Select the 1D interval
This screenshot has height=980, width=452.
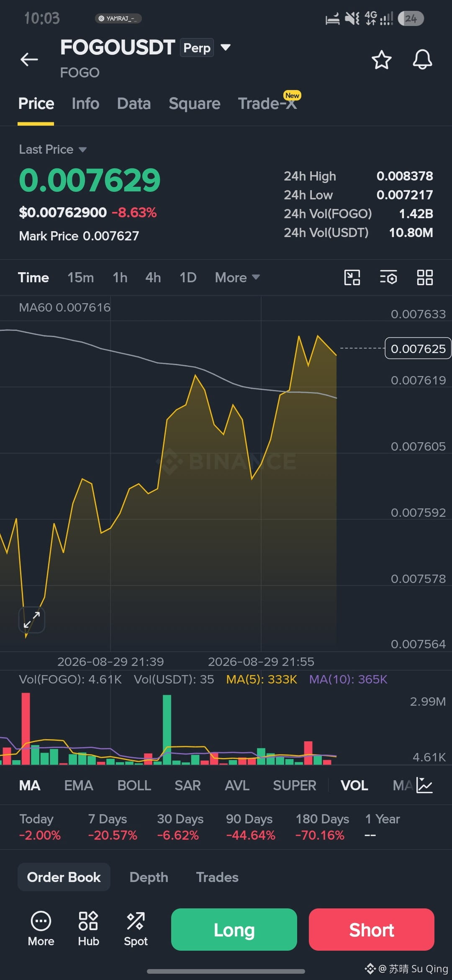pyautogui.click(x=188, y=277)
